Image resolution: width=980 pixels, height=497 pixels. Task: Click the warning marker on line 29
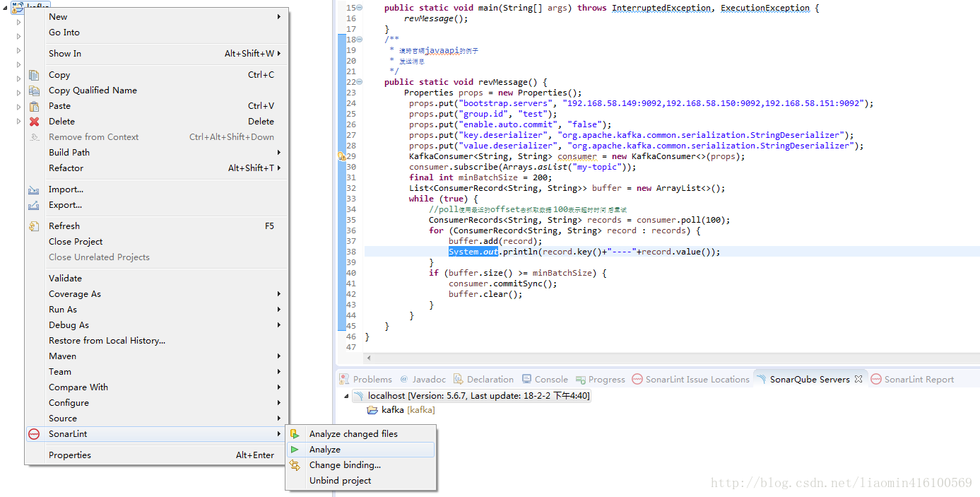click(343, 156)
